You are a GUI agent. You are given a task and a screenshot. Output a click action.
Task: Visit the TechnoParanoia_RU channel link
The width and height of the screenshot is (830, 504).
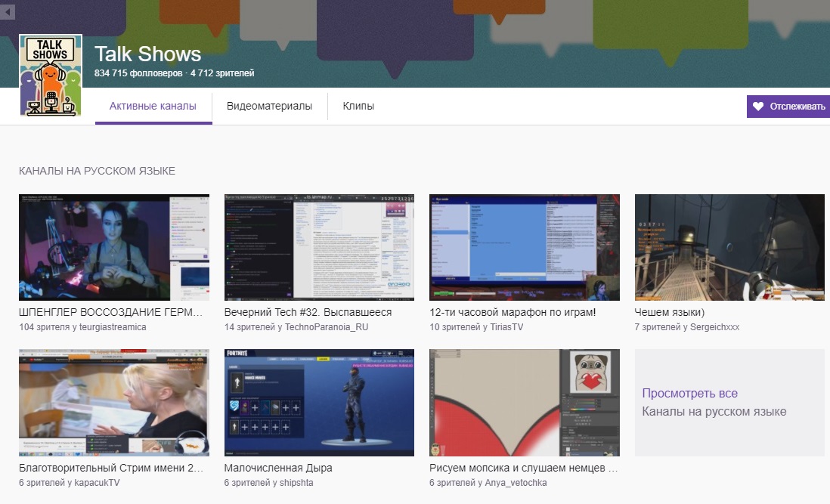click(x=327, y=327)
